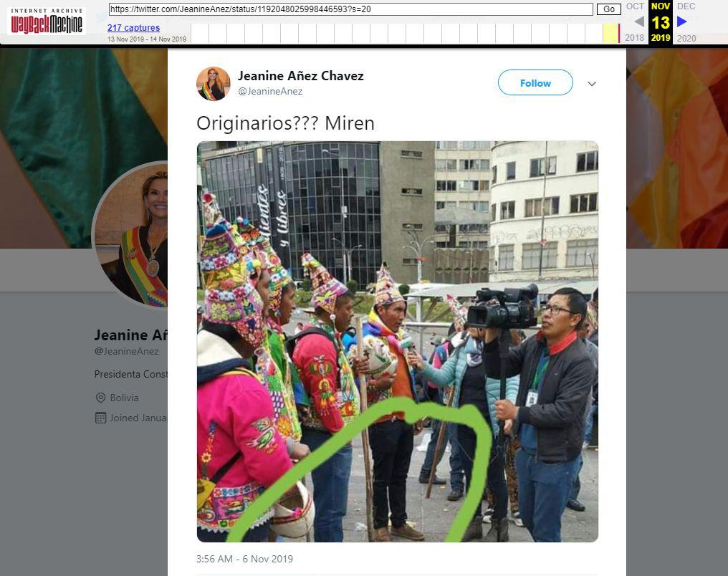
Task: Click the Wayback Machine logo
Action: (47, 21)
